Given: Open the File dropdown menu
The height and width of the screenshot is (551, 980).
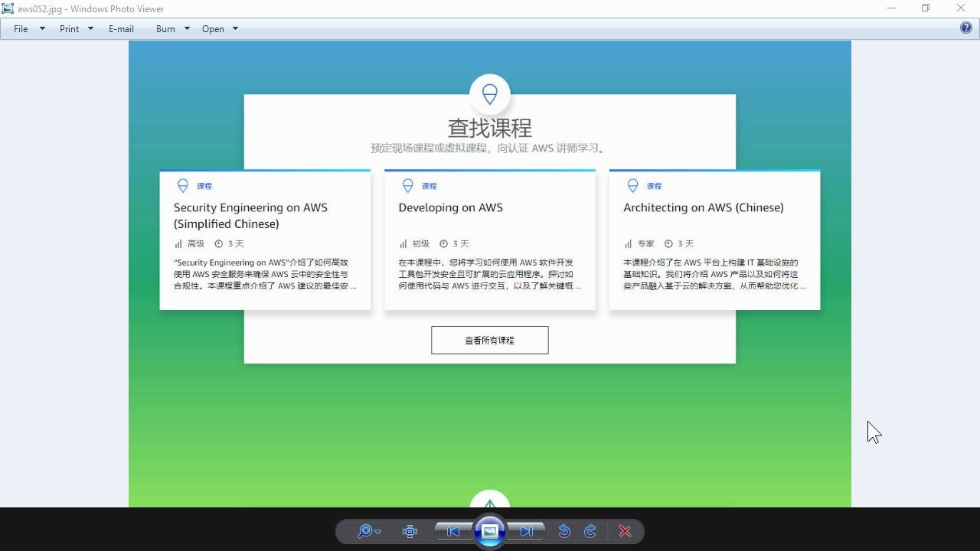Looking at the screenshot, I should pyautogui.click(x=20, y=28).
